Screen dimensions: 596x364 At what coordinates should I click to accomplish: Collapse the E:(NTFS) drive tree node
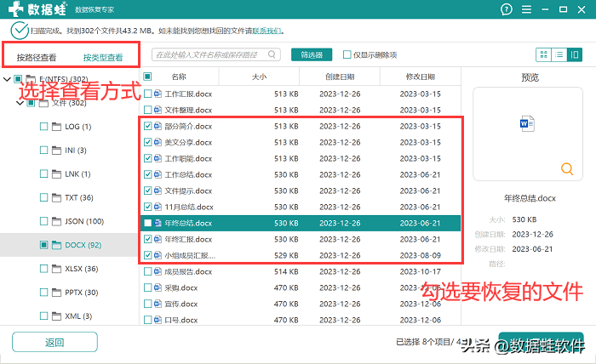coord(7,79)
